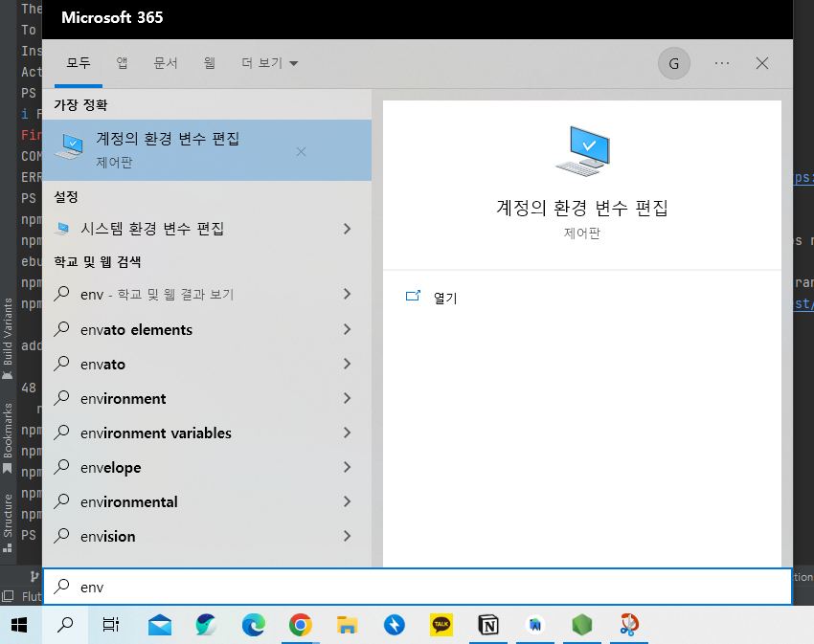The height and width of the screenshot is (644, 814).
Task: Close the search panel with X
Action: click(x=762, y=63)
